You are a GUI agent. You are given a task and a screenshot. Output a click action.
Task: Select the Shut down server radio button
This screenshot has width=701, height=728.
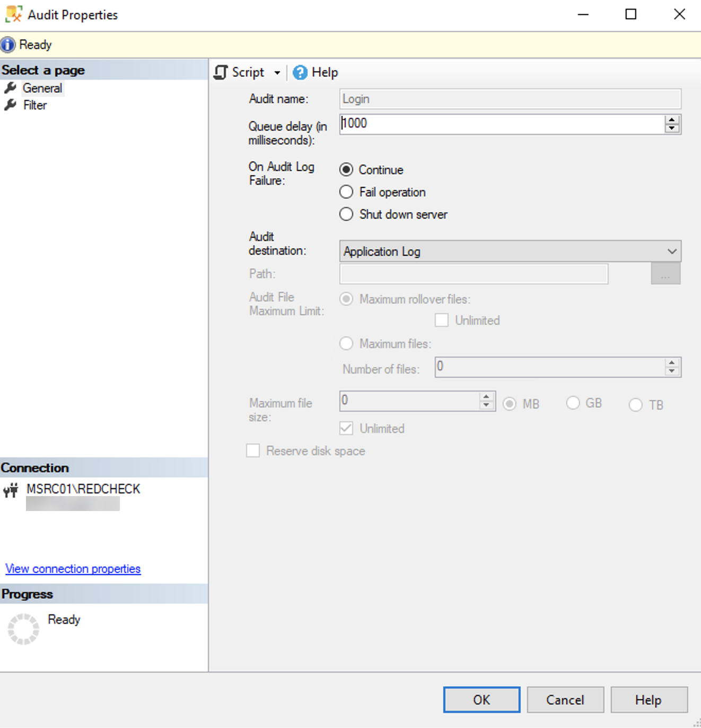(x=346, y=214)
